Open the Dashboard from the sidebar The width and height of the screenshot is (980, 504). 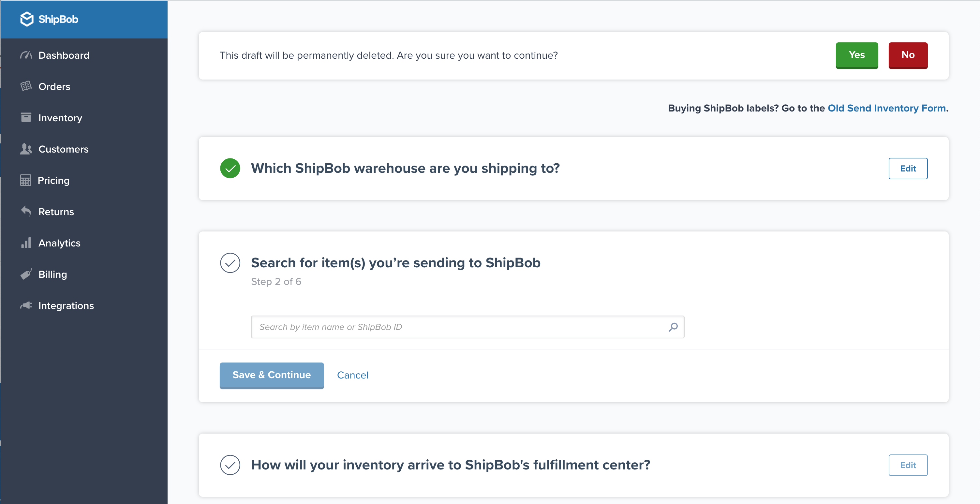64,55
